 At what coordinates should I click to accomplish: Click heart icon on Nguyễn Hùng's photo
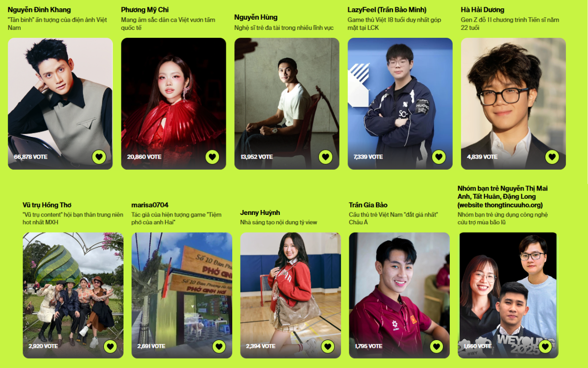coord(325,157)
